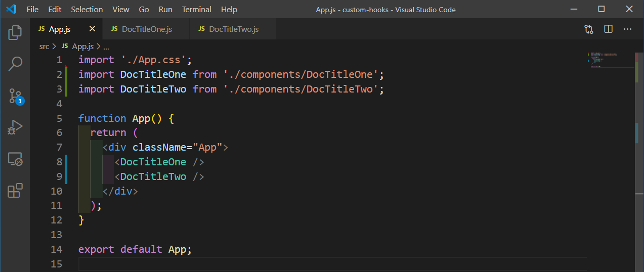This screenshot has width=644, height=272.
Task: Open the More Actions ellipsis menu
Action: 627,29
